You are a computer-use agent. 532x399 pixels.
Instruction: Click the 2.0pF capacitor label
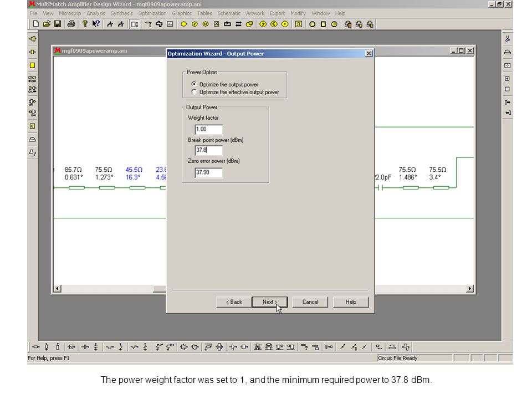383,177
